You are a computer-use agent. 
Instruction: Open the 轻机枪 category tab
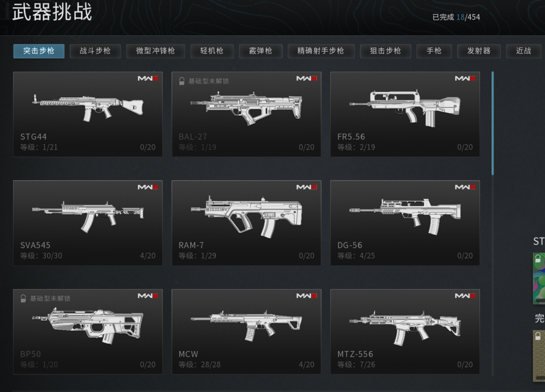pos(211,51)
